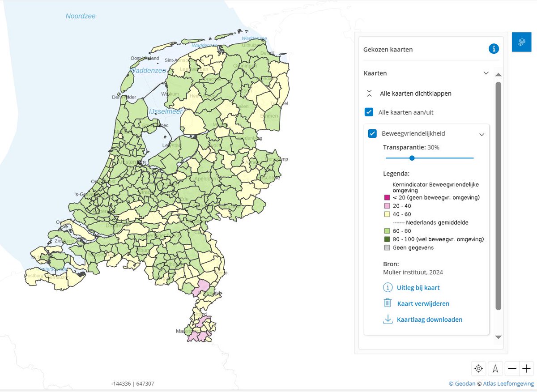Disable the Beweegvriendelijkheid layer checkbox

(x=372, y=133)
